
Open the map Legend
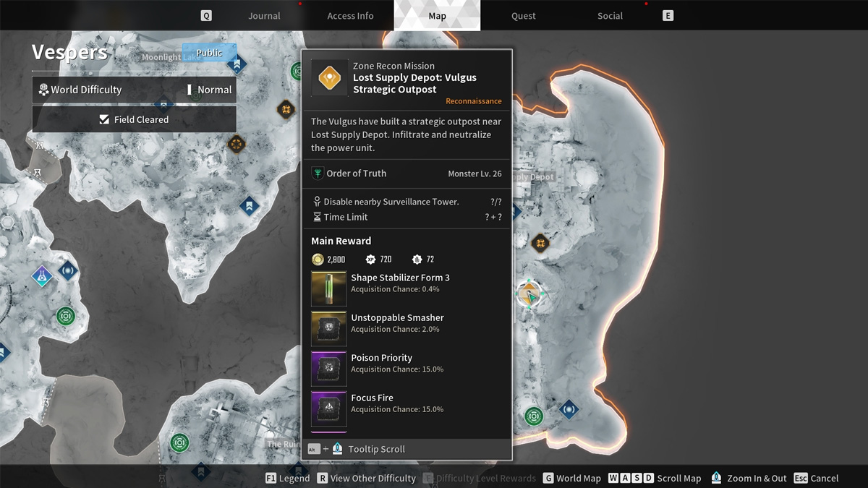coord(288,478)
